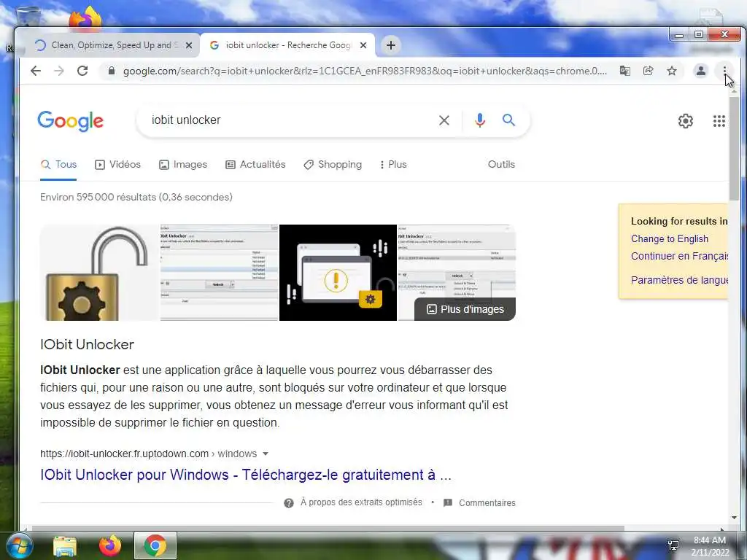Screen dimensions: 747x560
Task: Open Shopping results tab
Action: (333, 164)
